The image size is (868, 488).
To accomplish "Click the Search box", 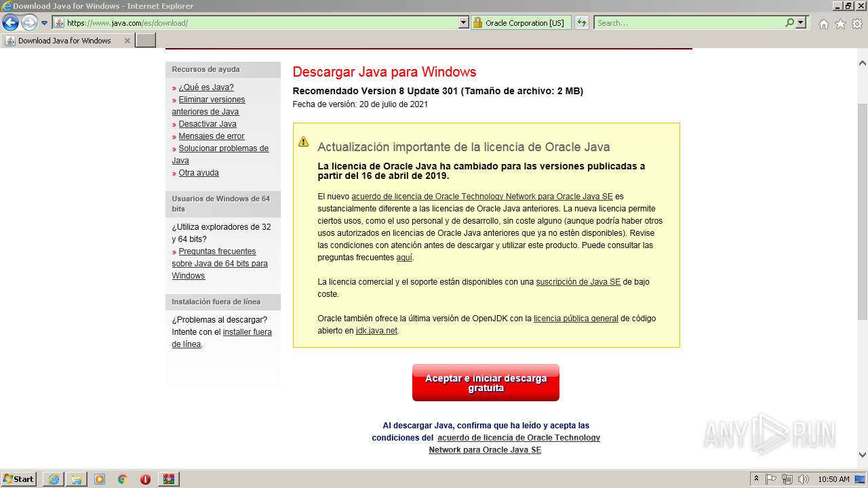I will pos(689,22).
